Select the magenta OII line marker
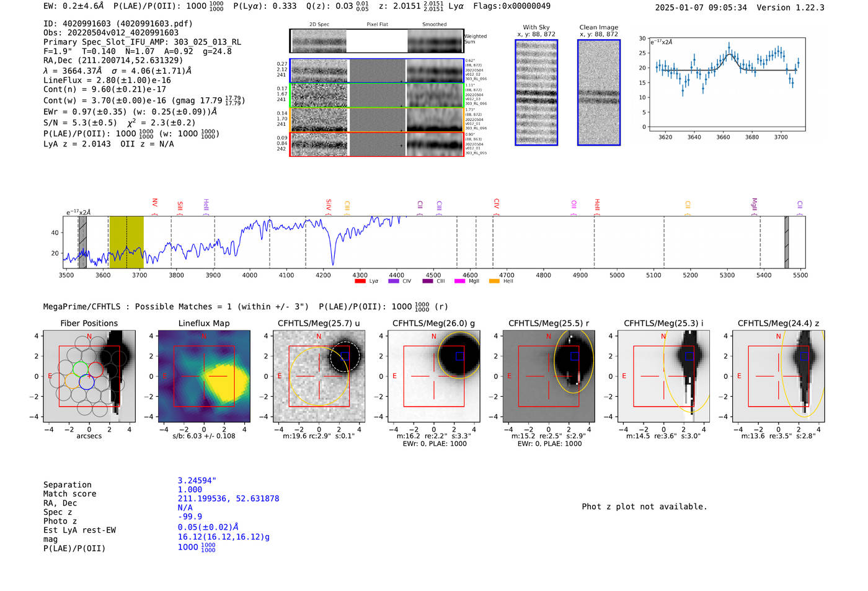Screen dimensions: 868x591 (574, 207)
